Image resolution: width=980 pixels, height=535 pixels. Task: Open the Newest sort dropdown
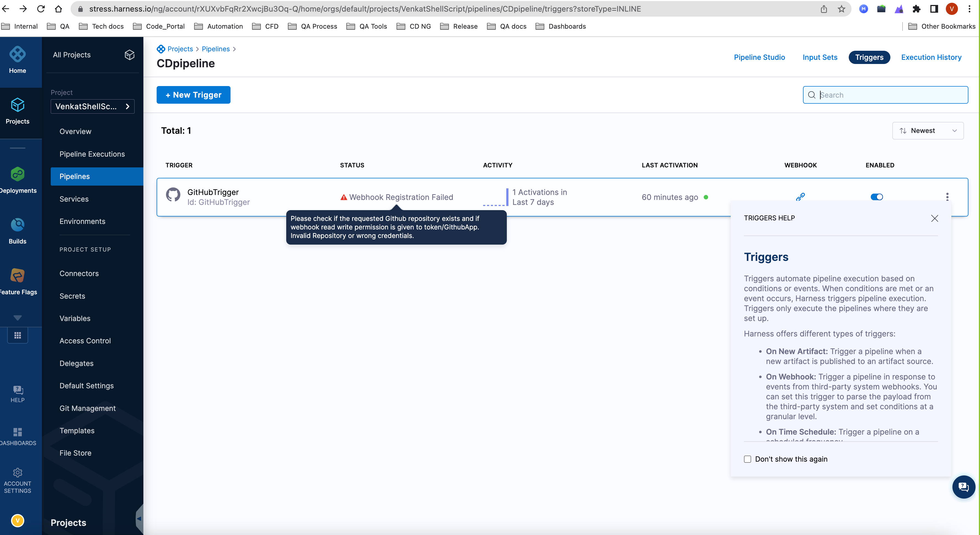[x=928, y=130]
